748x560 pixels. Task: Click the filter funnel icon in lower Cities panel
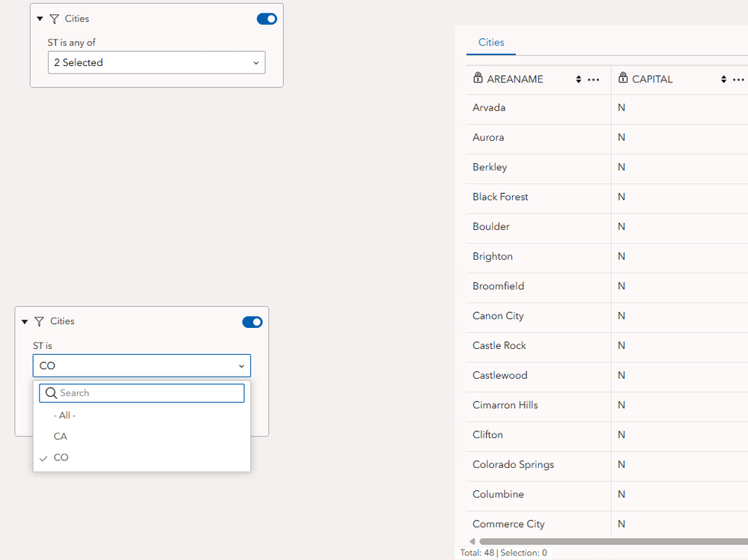(40, 321)
